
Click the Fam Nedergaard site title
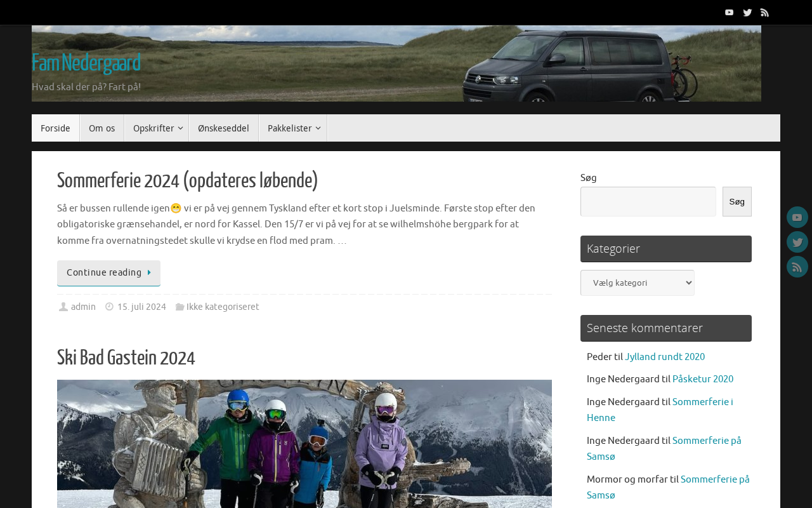point(86,63)
